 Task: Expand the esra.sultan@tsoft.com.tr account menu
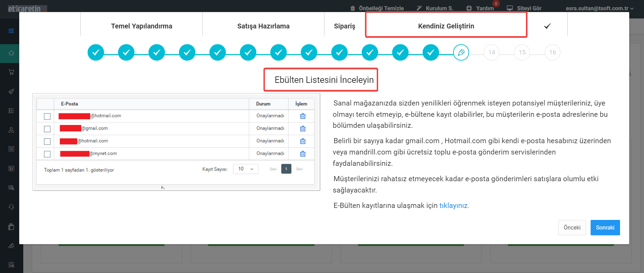[600, 8]
